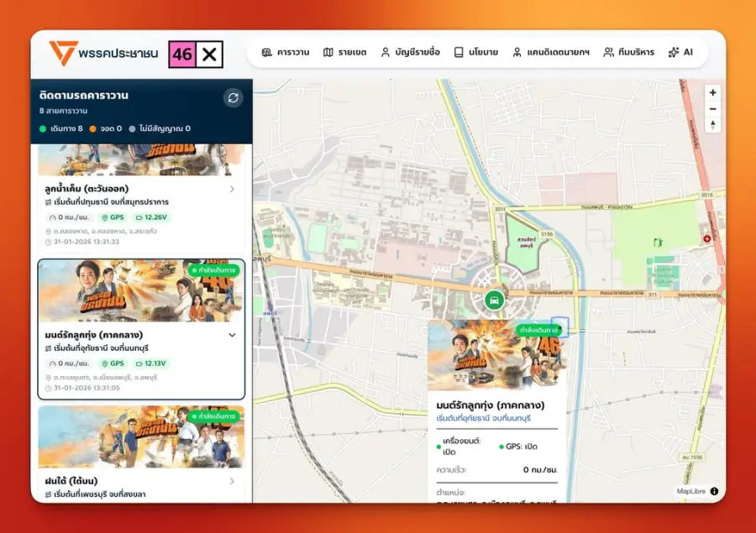Open the AI menu item

(x=680, y=52)
